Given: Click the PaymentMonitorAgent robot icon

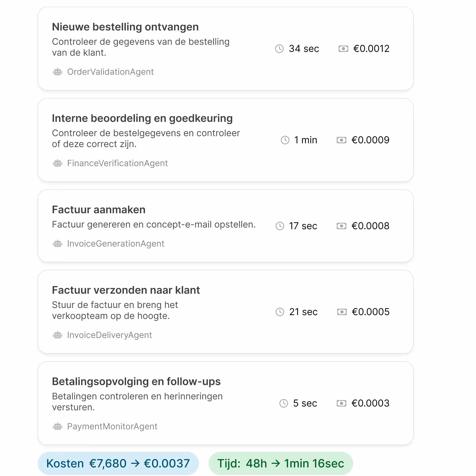Looking at the screenshot, I should 58,426.
